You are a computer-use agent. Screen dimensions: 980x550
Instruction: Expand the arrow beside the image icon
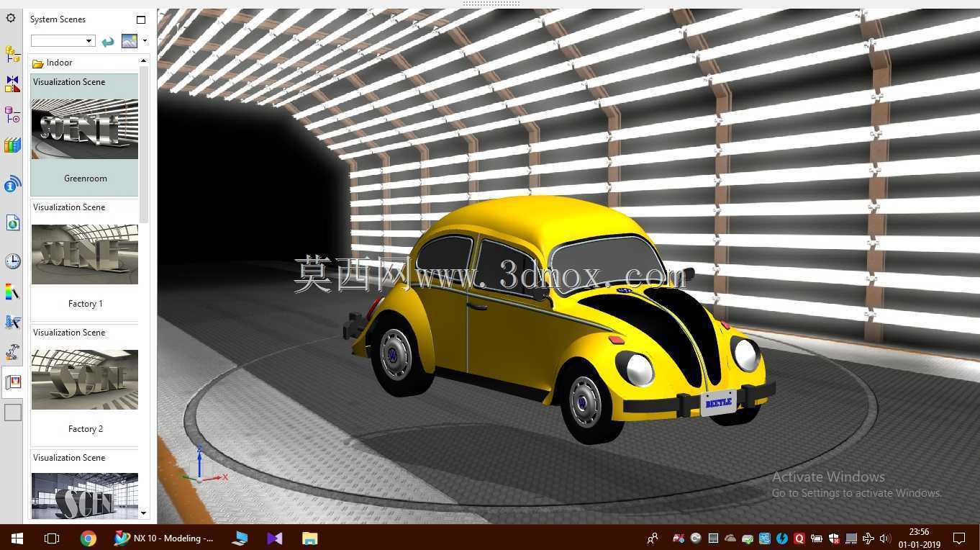click(145, 41)
